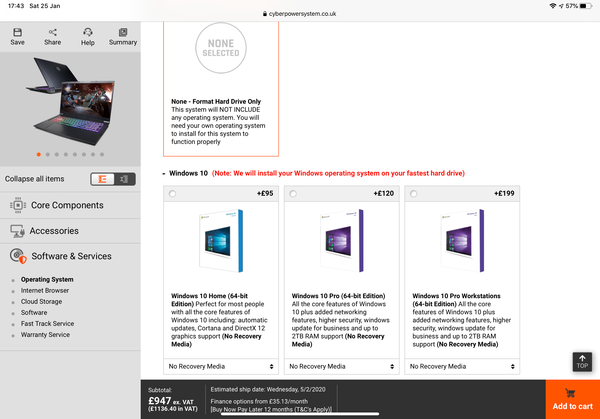
Task: Select expanded list view toggle
Action: (102, 179)
